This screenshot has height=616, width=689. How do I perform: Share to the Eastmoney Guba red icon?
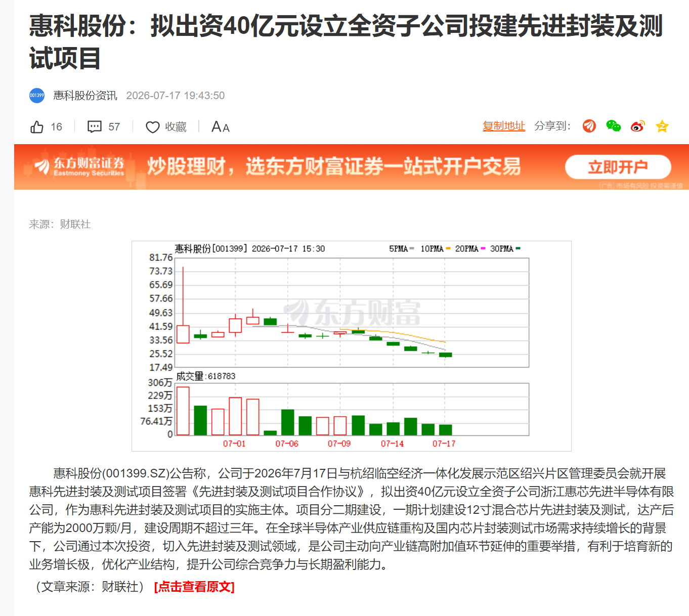[x=589, y=126]
